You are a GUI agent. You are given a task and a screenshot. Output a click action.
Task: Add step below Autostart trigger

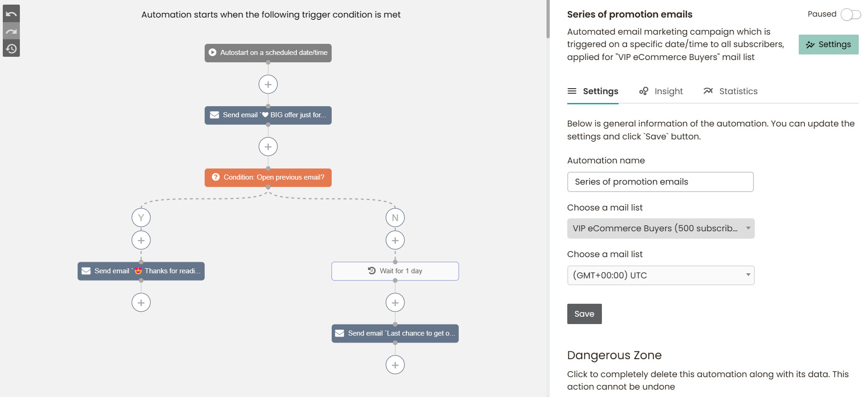tap(268, 84)
